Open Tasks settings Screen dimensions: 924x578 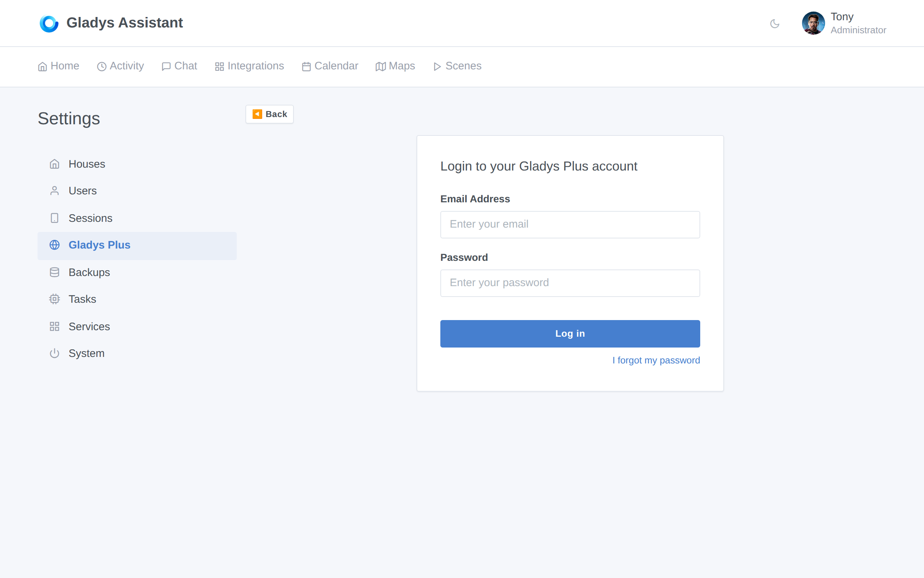[x=137, y=299]
